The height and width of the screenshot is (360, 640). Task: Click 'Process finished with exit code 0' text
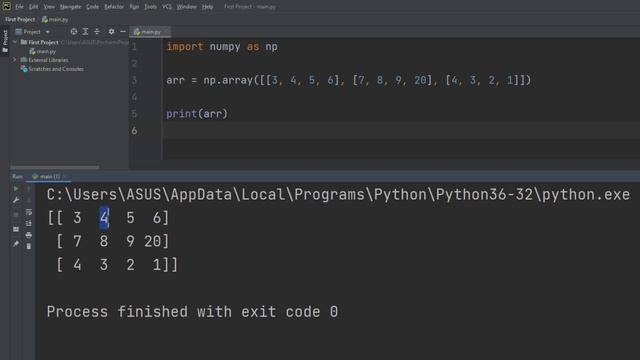(192, 312)
